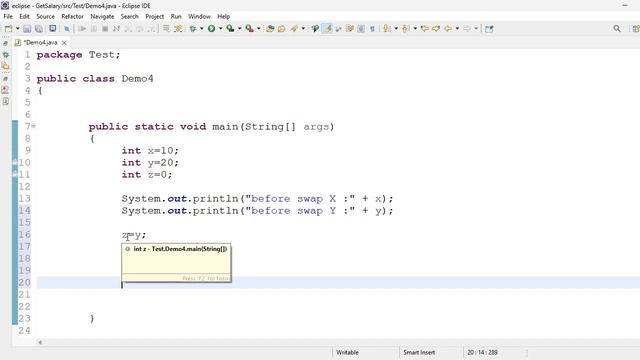
Task: Collapse the main method fold at line 7
Action: [33, 126]
